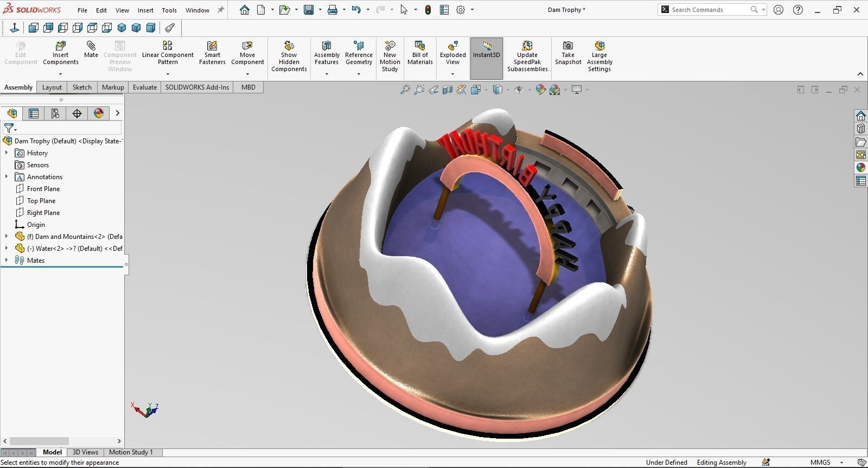Open the Design Library task pane icon
Screen dimensions: 868x468
(x=861, y=128)
